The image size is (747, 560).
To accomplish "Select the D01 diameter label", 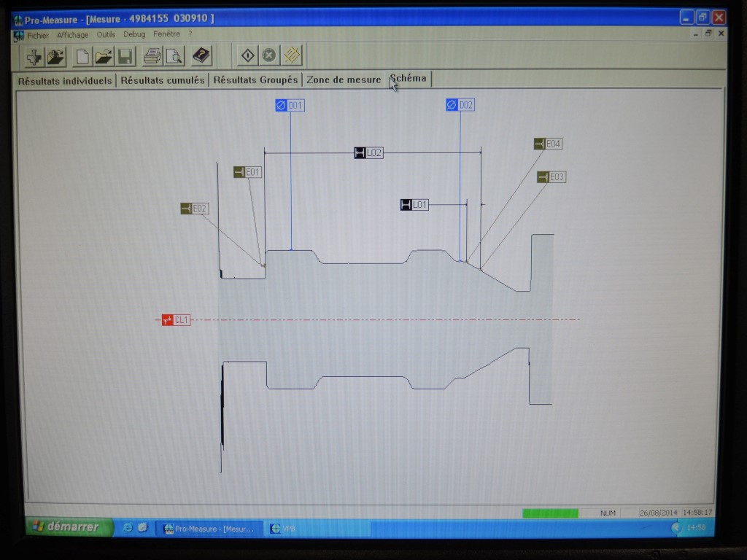I will click(x=290, y=106).
